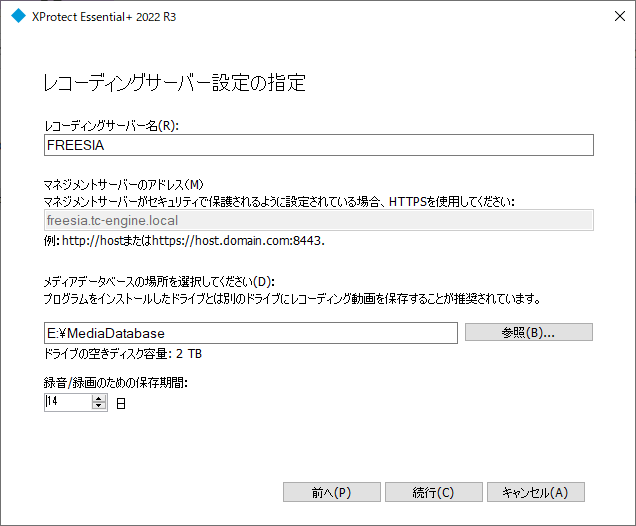Go back with 前へ(P) button
Image resolution: width=636 pixels, height=526 pixels.
(x=331, y=492)
